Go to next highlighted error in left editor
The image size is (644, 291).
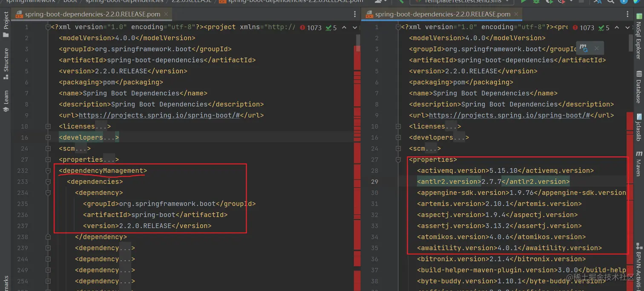[354, 28]
